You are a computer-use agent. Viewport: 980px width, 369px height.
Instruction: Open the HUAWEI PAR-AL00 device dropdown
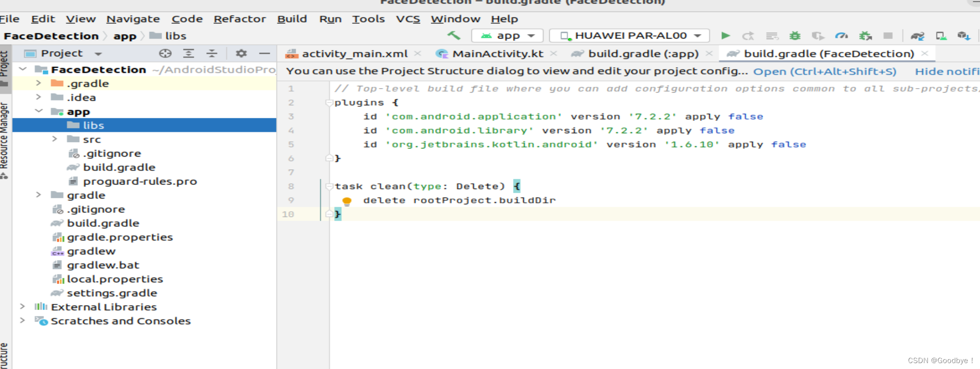630,36
